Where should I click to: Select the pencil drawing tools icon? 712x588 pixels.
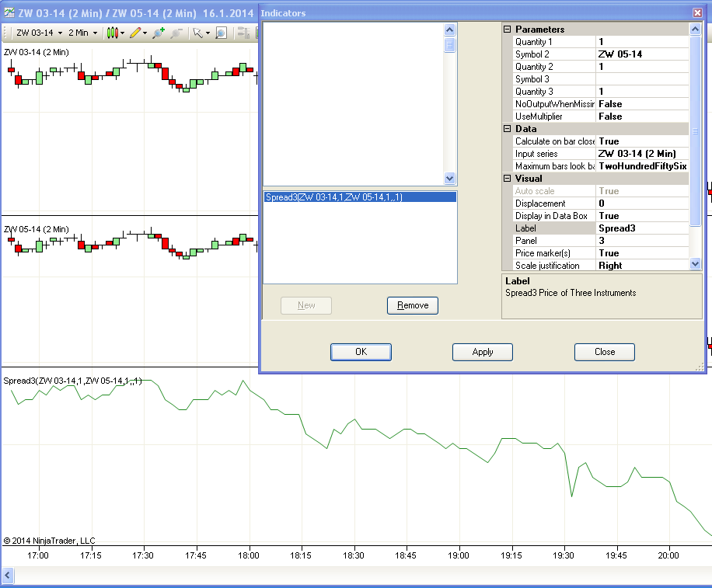(x=135, y=33)
